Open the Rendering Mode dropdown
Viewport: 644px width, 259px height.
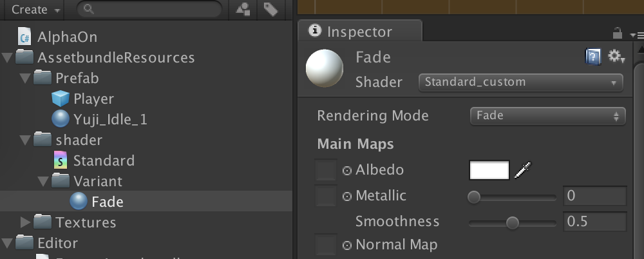(x=547, y=116)
